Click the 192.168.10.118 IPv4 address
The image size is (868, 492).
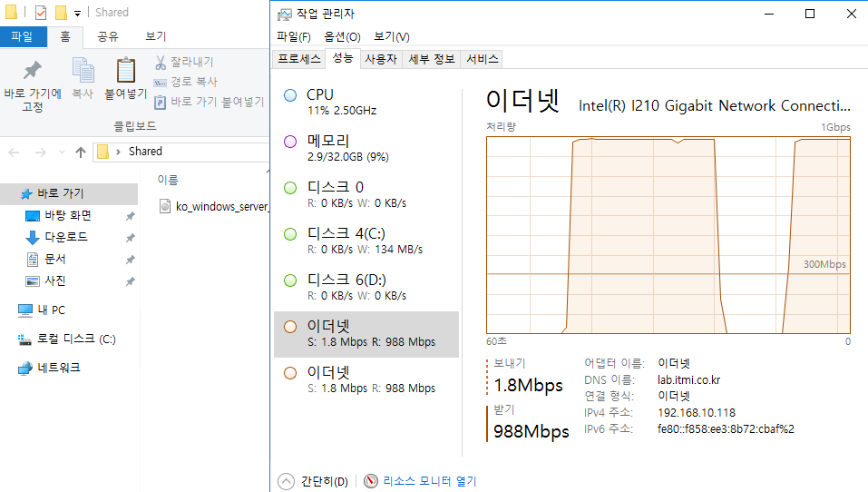click(697, 413)
